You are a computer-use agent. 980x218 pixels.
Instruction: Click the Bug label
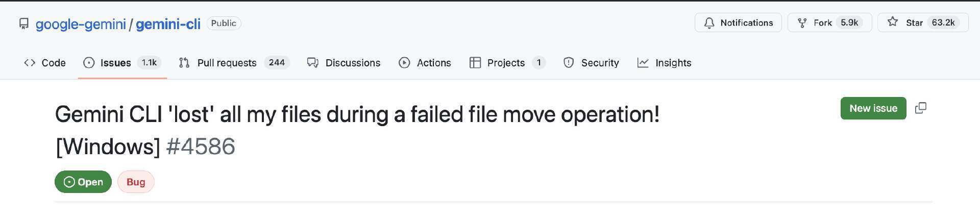(136, 182)
